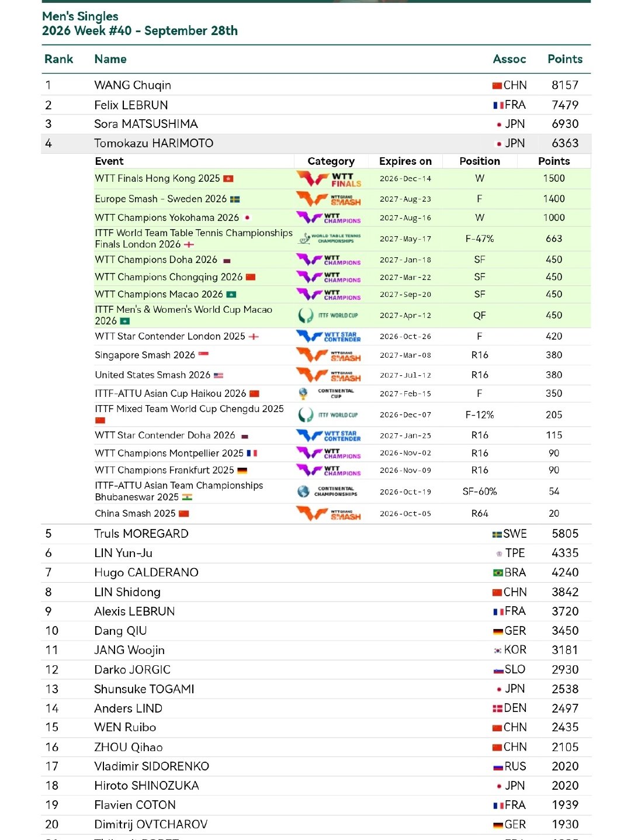Click World Team Championships logo for London 2026
The image size is (631, 840).
point(329,238)
